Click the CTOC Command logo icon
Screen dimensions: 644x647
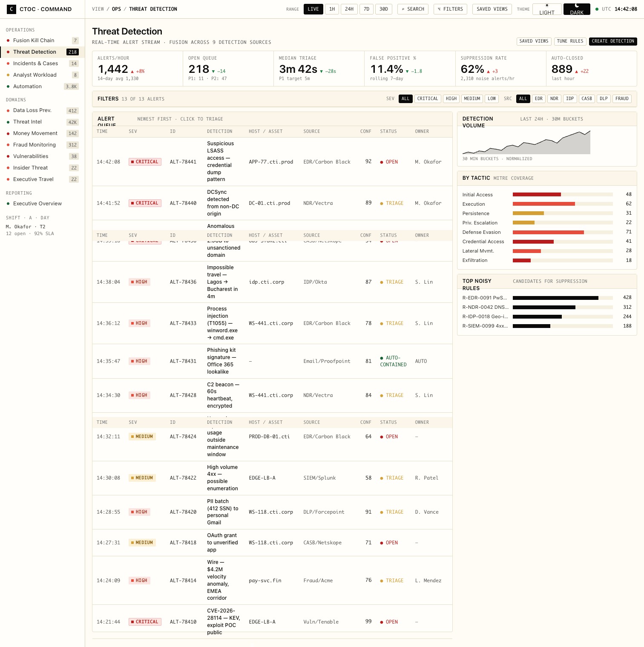click(x=11, y=9)
